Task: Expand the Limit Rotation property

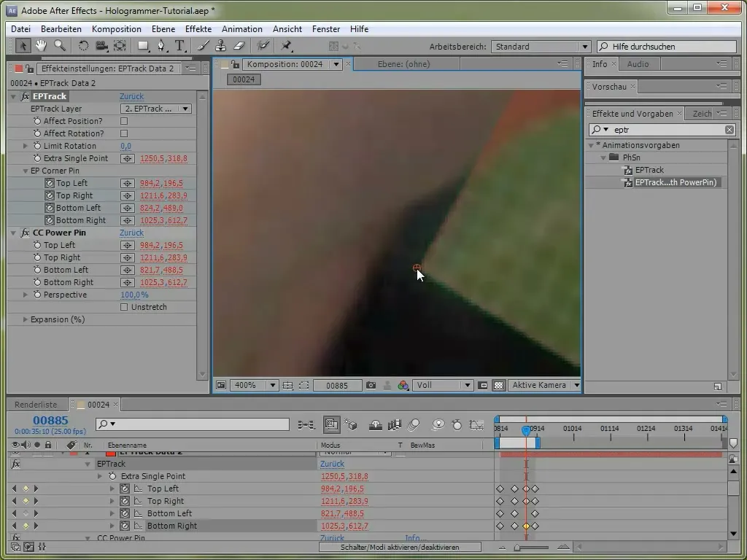Action: [26, 146]
